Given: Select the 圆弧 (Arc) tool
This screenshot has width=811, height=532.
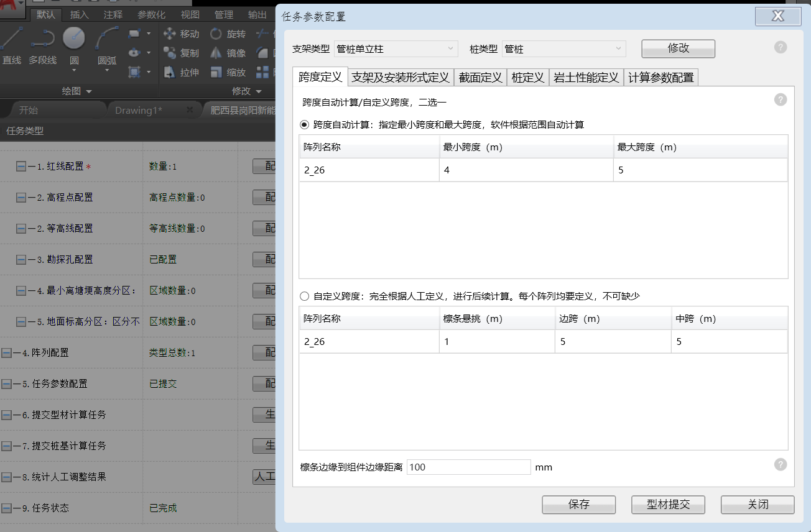Looking at the screenshot, I should (107, 45).
